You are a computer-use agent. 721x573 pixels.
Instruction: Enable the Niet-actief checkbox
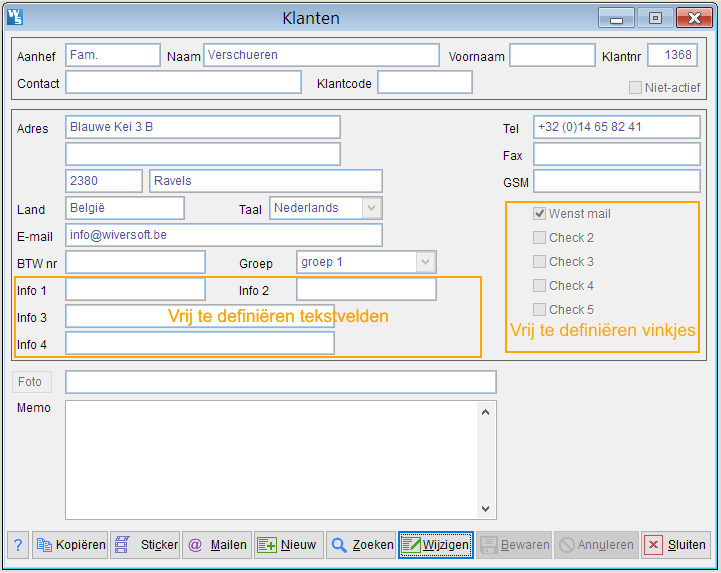[x=635, y=88]
